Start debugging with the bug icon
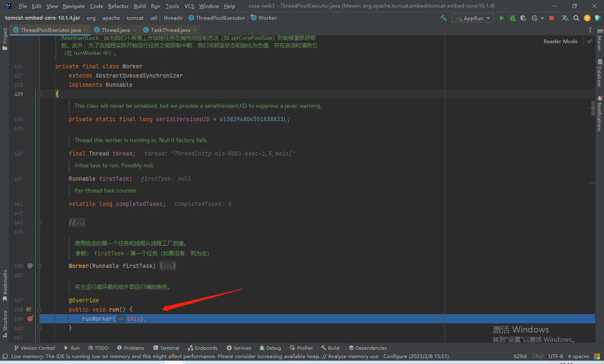This screenshot has width=604, height=364. [513, 18]
